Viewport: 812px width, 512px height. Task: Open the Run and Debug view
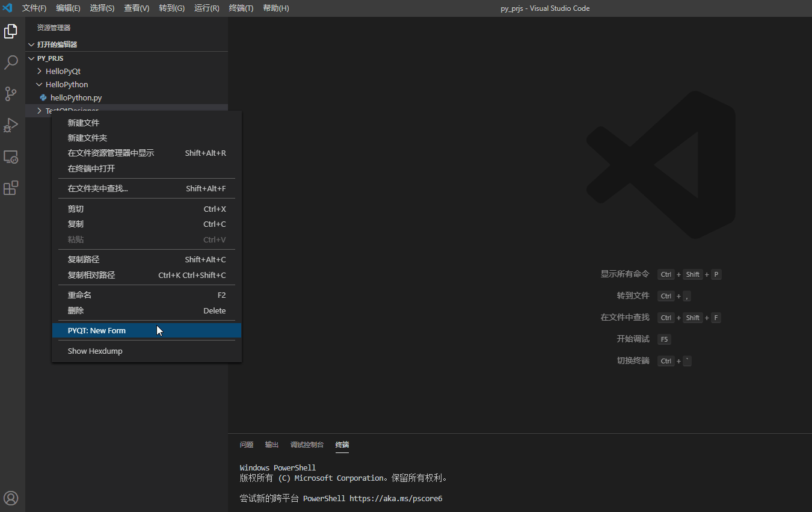tap(10, 125)
